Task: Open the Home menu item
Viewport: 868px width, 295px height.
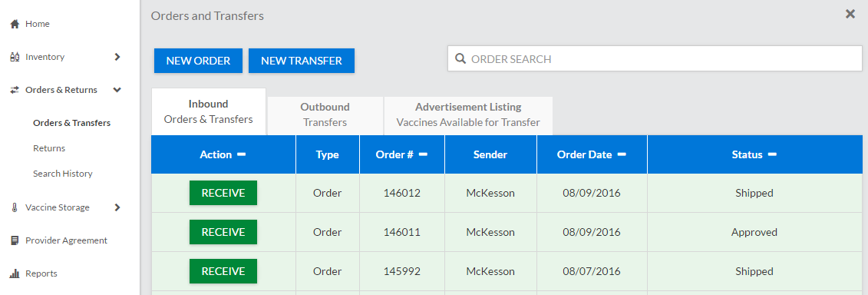Action: (x=37, y=24)
